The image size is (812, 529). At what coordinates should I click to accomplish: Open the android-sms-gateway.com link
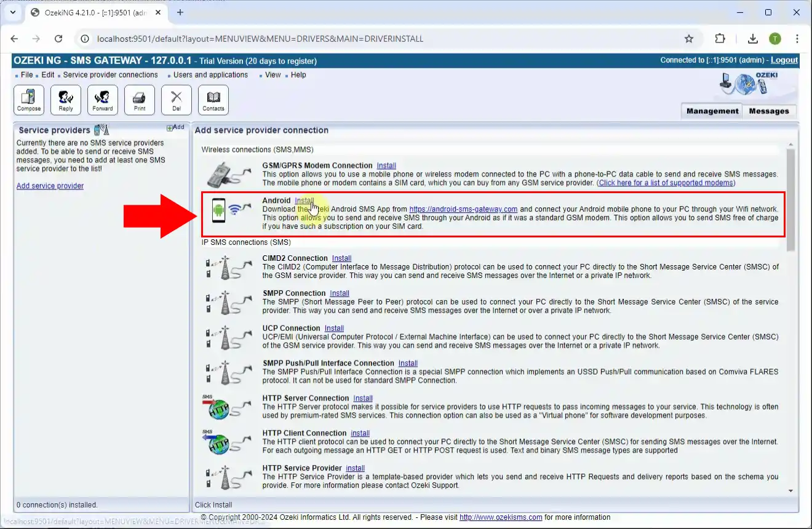point(463,209)
